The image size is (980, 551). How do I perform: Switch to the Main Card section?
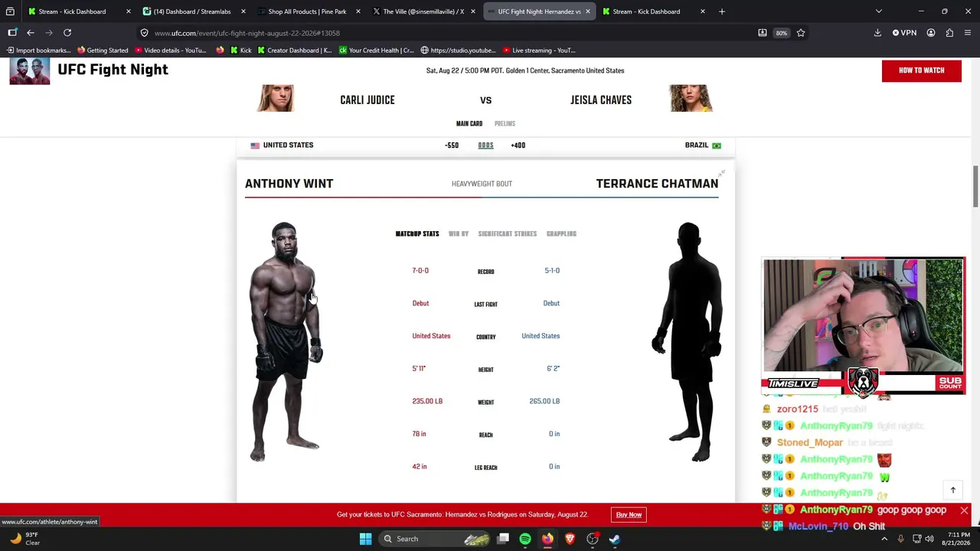469,124
